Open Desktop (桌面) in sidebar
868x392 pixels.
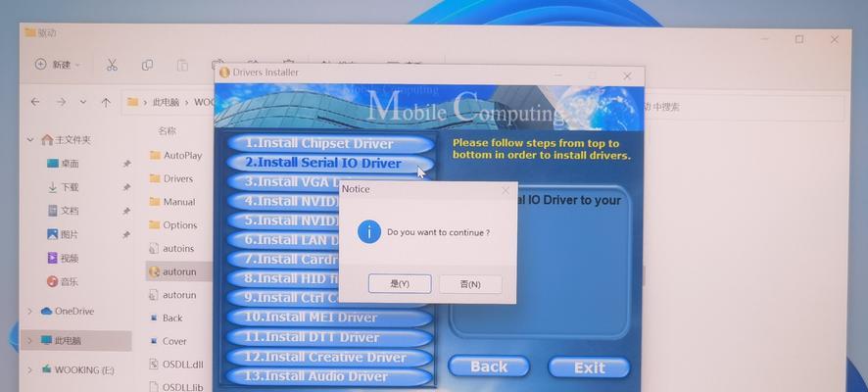click(x=63, y=164)
